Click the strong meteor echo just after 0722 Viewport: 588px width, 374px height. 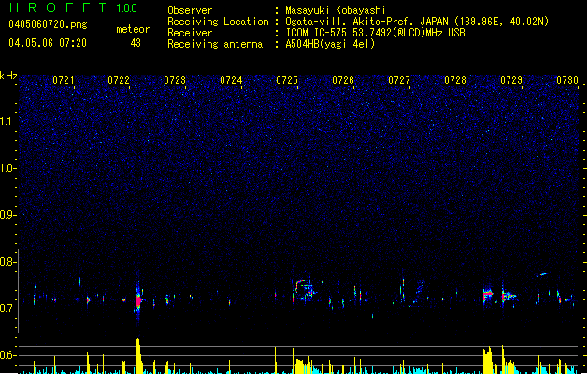point(138,300)
